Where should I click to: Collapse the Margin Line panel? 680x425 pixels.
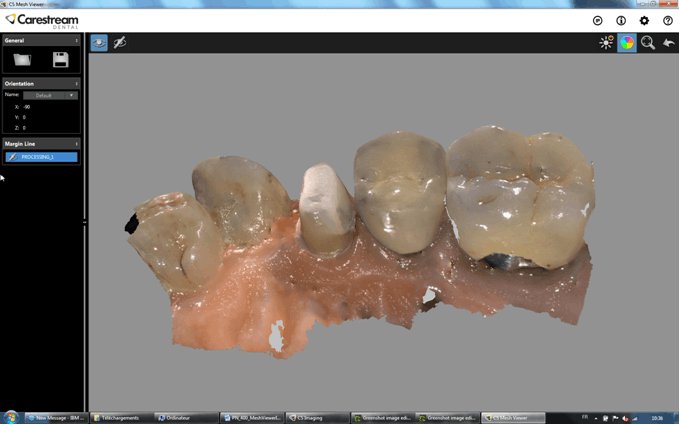[77, 144]
